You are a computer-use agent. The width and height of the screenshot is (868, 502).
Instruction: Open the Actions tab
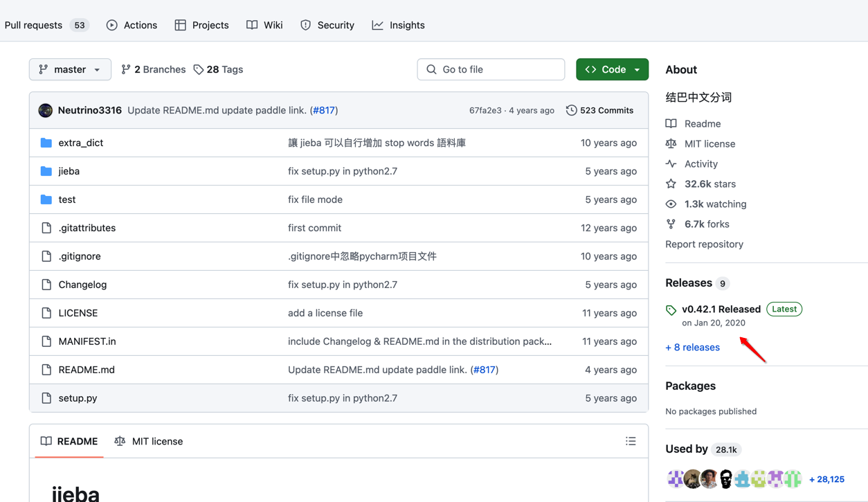(x=132, y=25)
